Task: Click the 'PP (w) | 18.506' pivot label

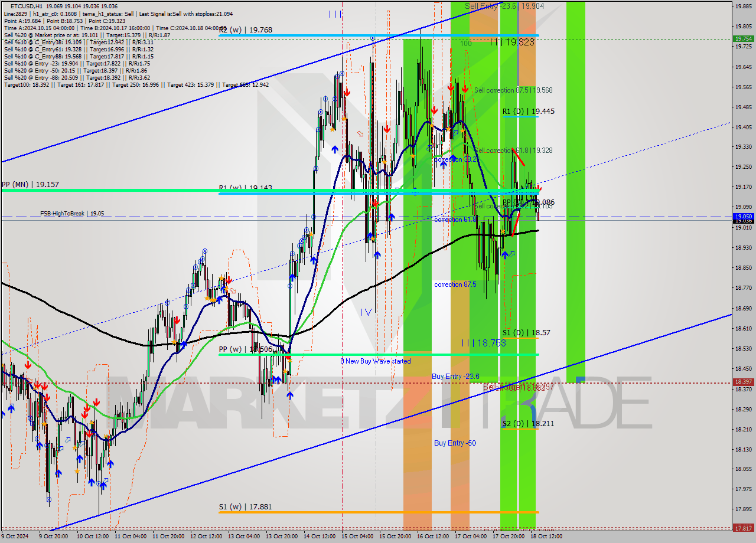Action: [245, 349]
